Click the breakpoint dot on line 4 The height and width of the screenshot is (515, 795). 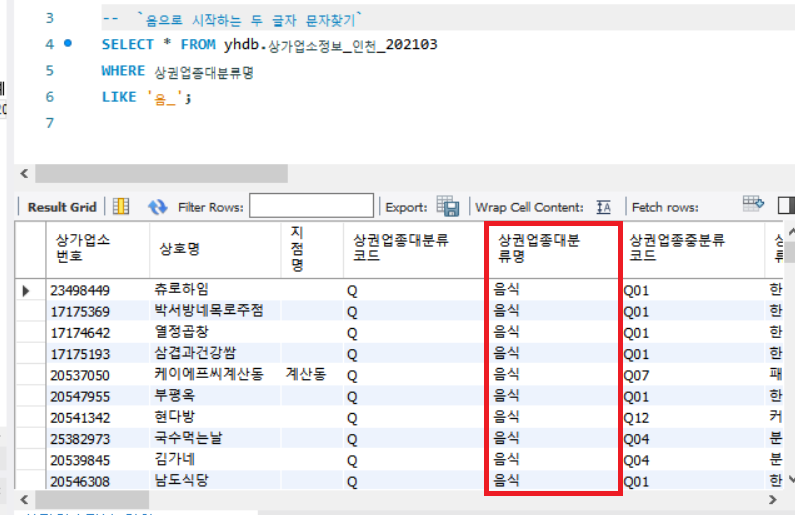[68, 44]
